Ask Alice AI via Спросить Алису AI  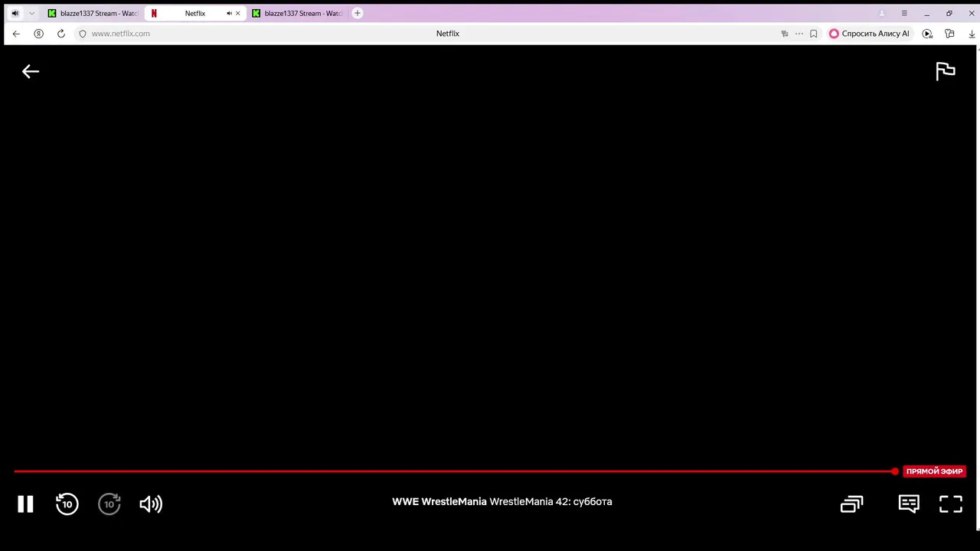tap(870, 34)
